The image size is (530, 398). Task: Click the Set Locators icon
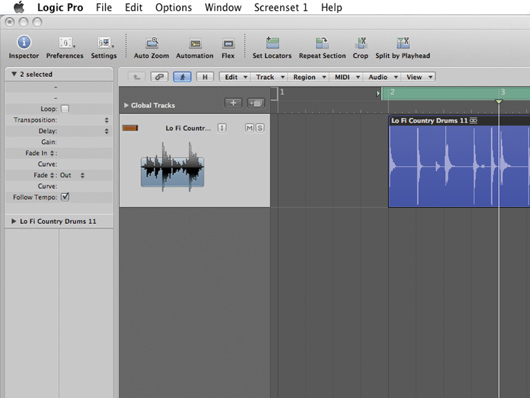point(272,43)
